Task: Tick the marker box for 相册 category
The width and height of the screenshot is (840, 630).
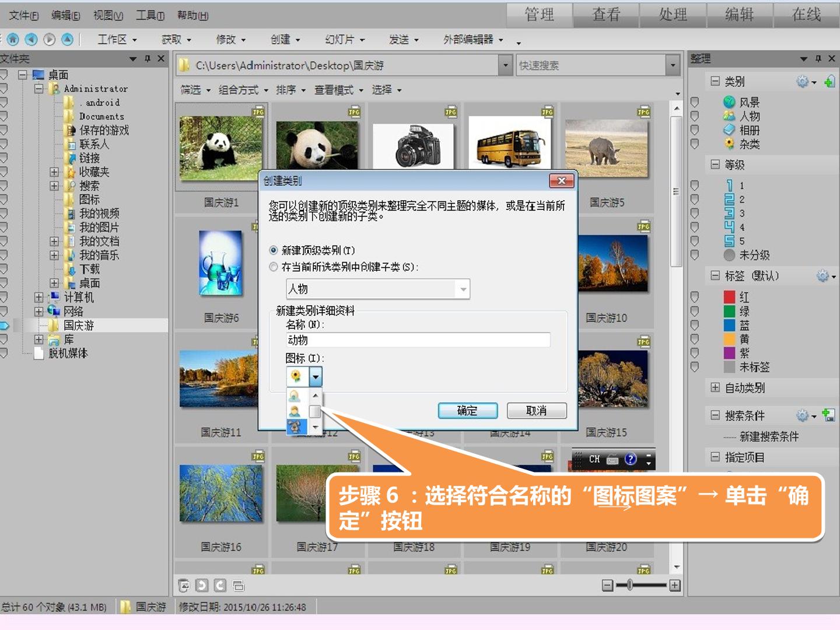Action: point(694,130)
